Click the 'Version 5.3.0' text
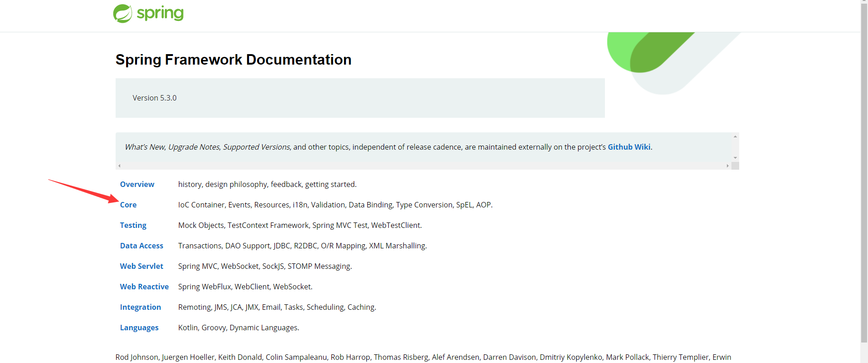Viewport: 868px width, 363px height. [x=155, y=98]
